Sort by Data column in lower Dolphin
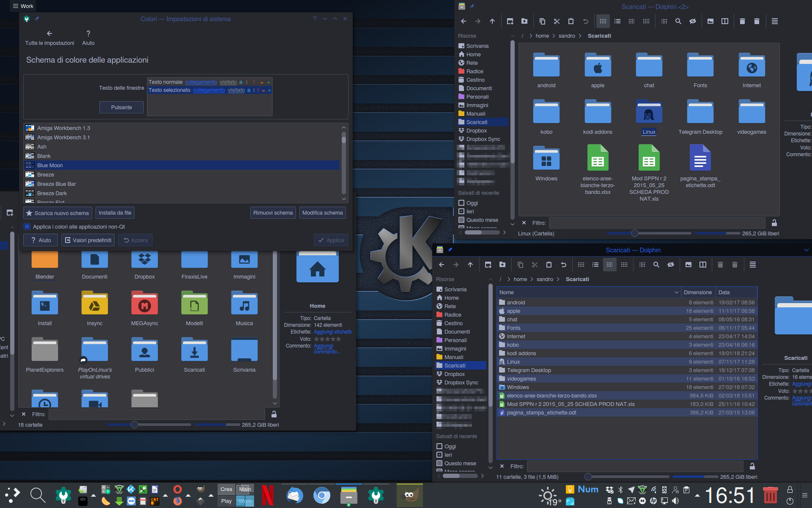Image resolution: width=812 pixels, height=508 pixels. [736, 293]
